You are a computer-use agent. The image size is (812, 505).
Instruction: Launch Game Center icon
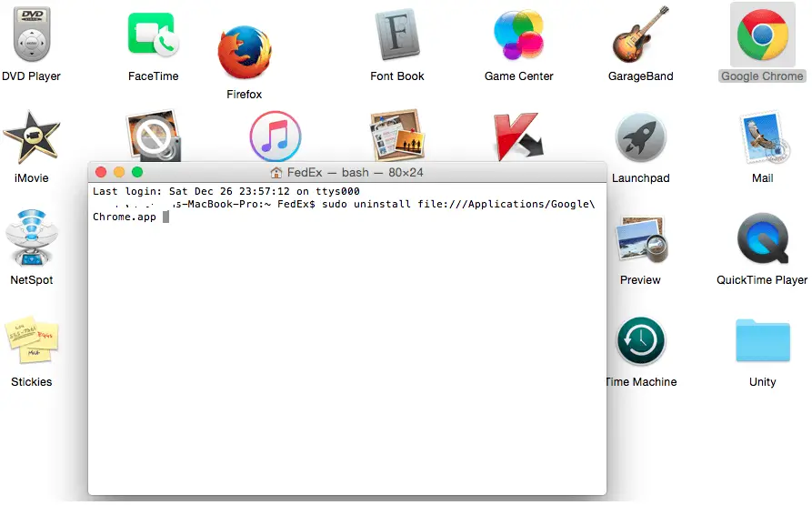pyautogui.click(x=519, y=35)
